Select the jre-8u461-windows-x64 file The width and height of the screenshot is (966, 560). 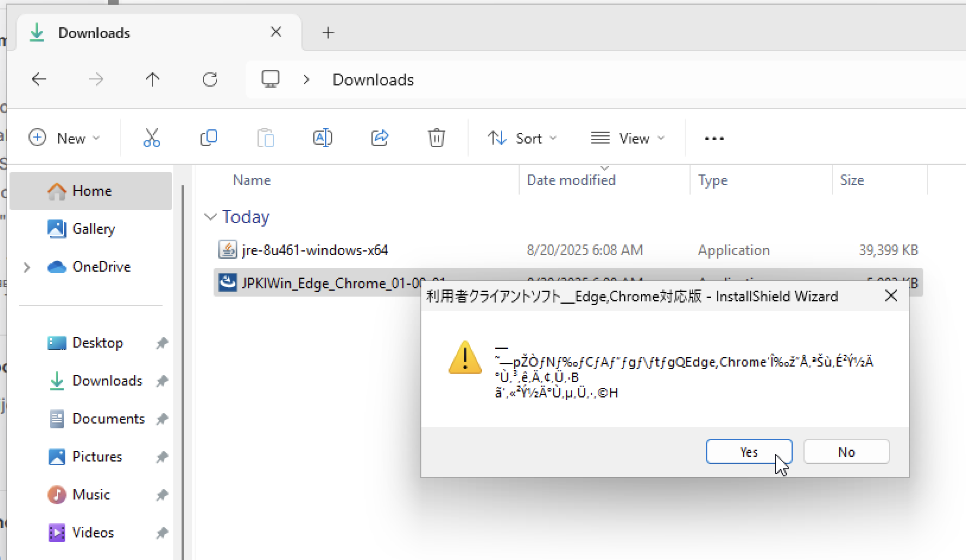click(314, 250)
